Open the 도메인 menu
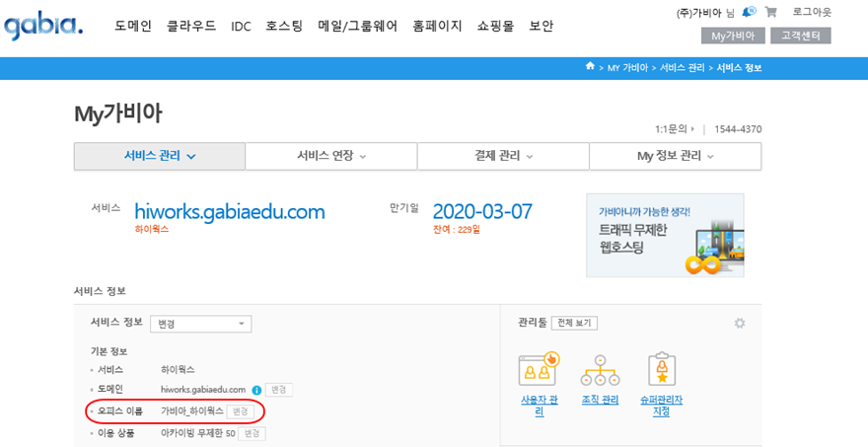The width and height of the screenshot is (868, 447). point(133,26)
